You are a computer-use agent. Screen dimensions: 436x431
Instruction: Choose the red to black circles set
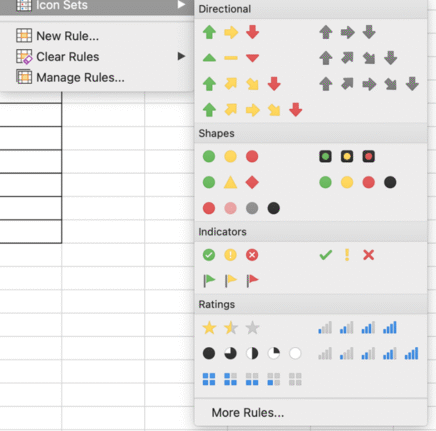(x=241, y=208)
